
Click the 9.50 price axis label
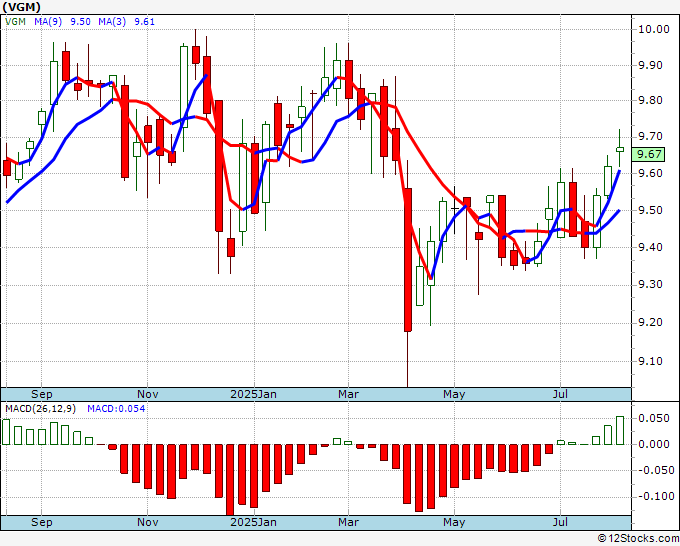pyautogui.click(x=651, y=210)
